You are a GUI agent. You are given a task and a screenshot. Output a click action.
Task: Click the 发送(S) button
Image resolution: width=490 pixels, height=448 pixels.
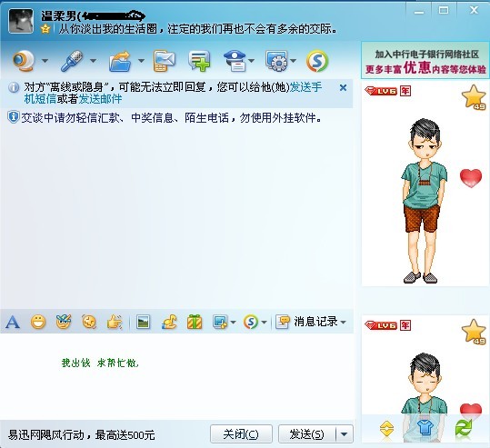(307, 434)
